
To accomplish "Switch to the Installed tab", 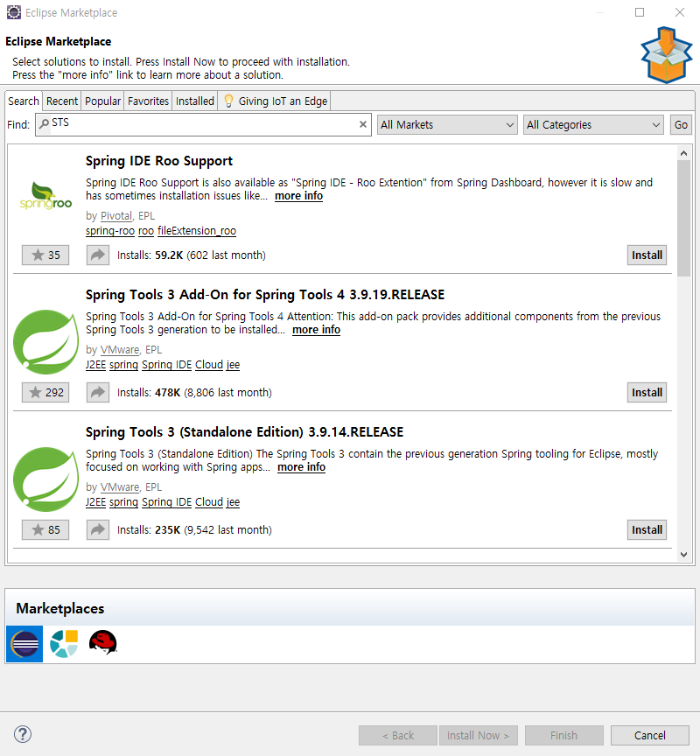I will pos(195,101).
